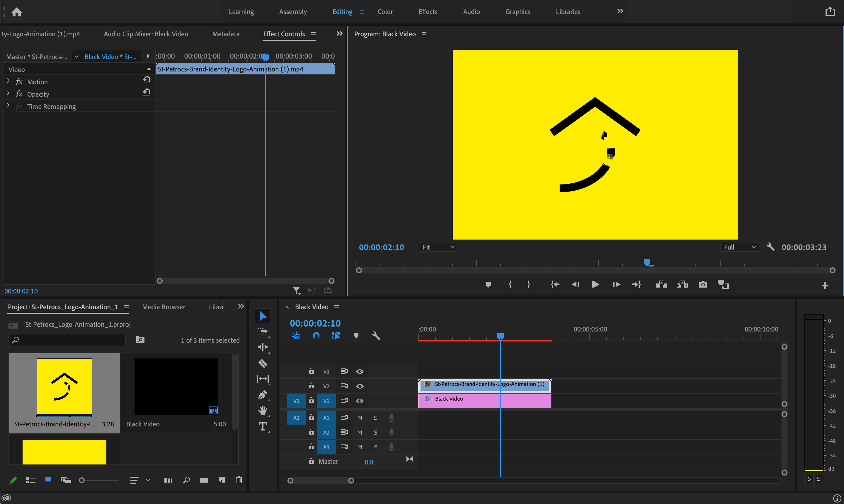Expand the Motion effect properties
This screenshot has width=844, height=504.
8,81
